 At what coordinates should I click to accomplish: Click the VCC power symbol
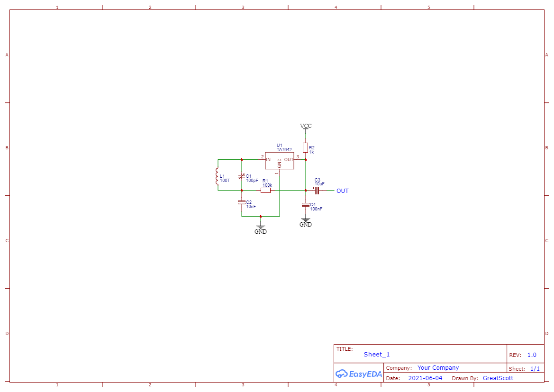[x=306, y=126]
